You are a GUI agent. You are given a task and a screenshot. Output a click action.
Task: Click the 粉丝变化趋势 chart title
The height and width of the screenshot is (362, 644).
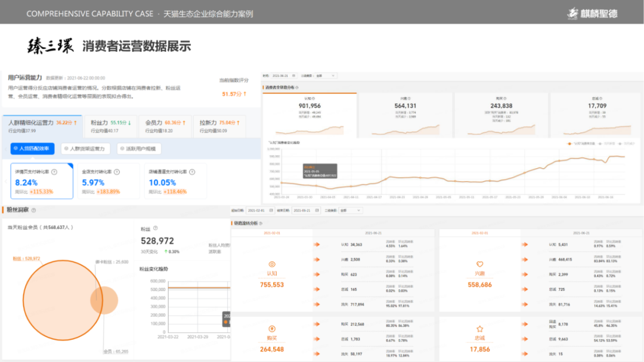pos(154,269)
